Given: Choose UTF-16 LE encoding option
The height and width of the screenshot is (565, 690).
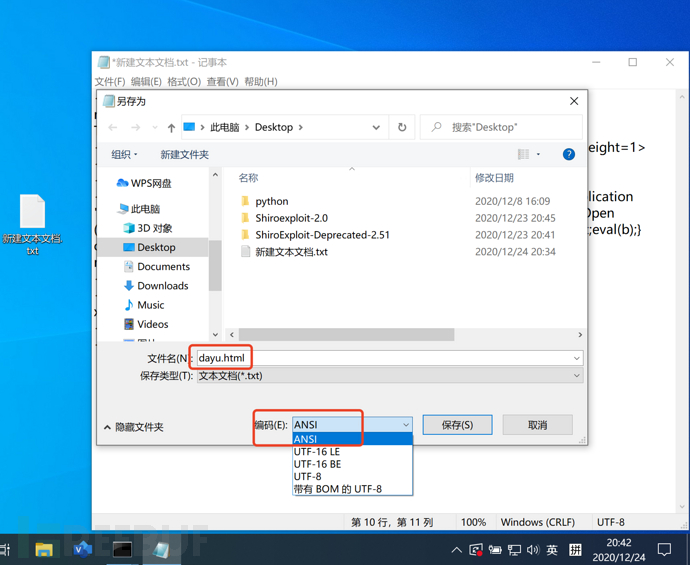Looking at the screenshot, I should [352, 452].
